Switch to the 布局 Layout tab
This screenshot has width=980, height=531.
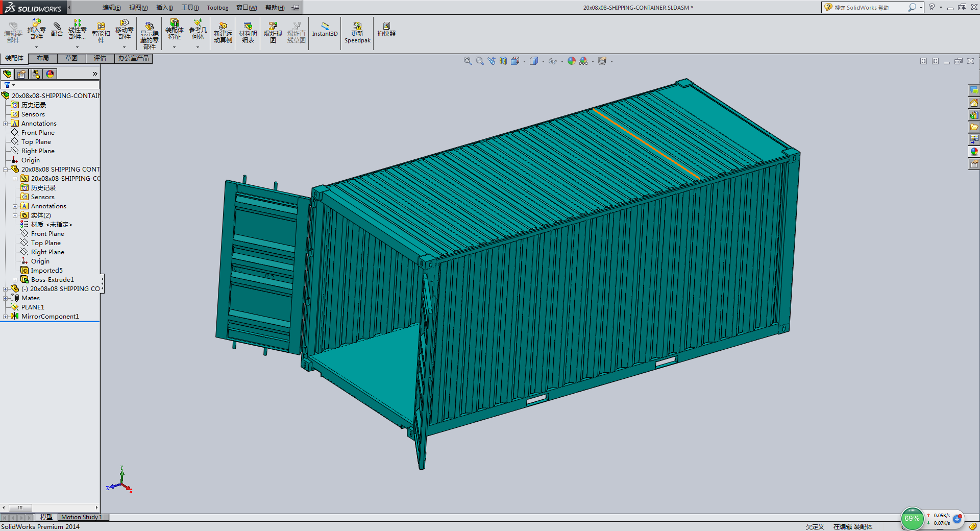click(43, 58)
